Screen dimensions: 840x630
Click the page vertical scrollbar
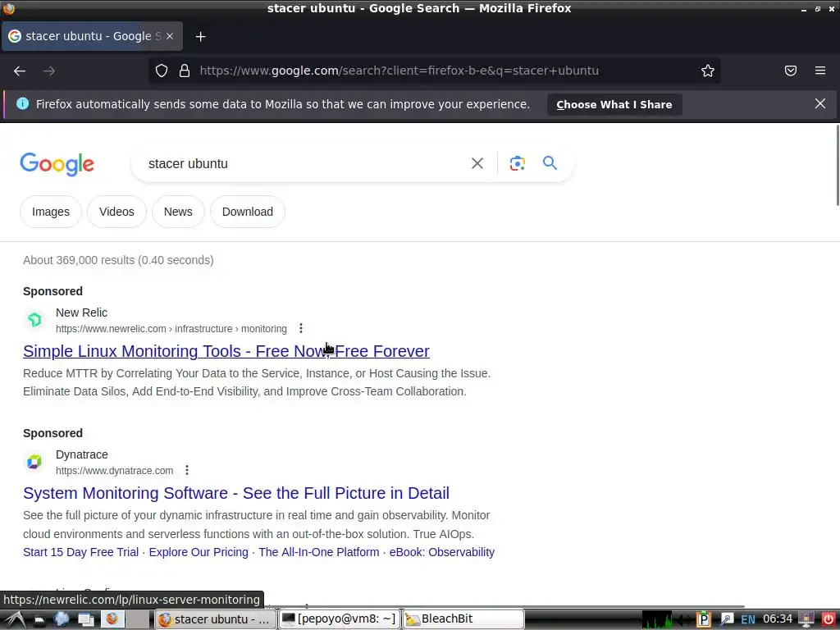[x=838, y=165]
